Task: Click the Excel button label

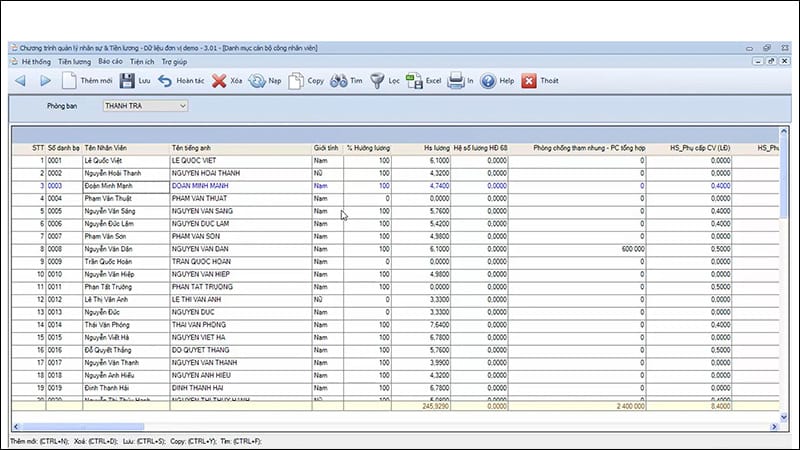Action: tap(434, 81)
